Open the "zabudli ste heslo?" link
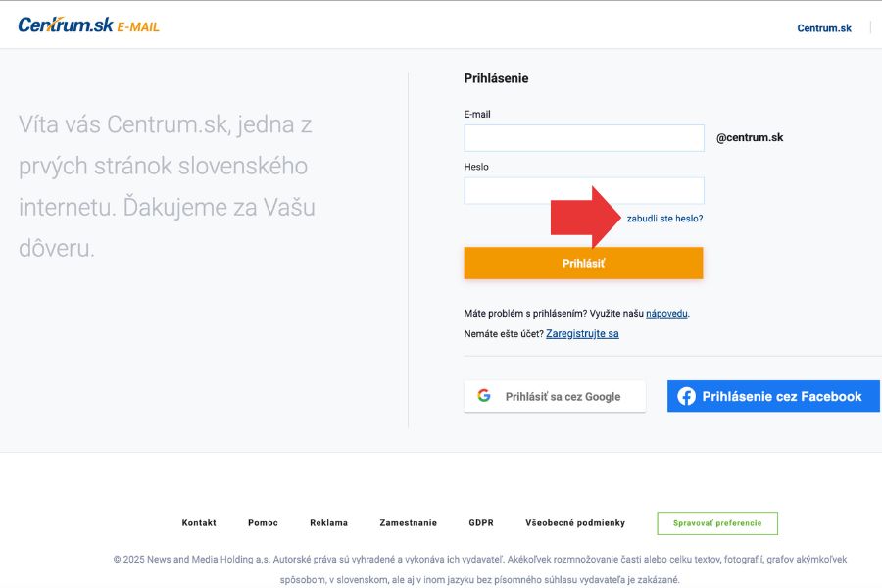 click(x=664, y=219)
